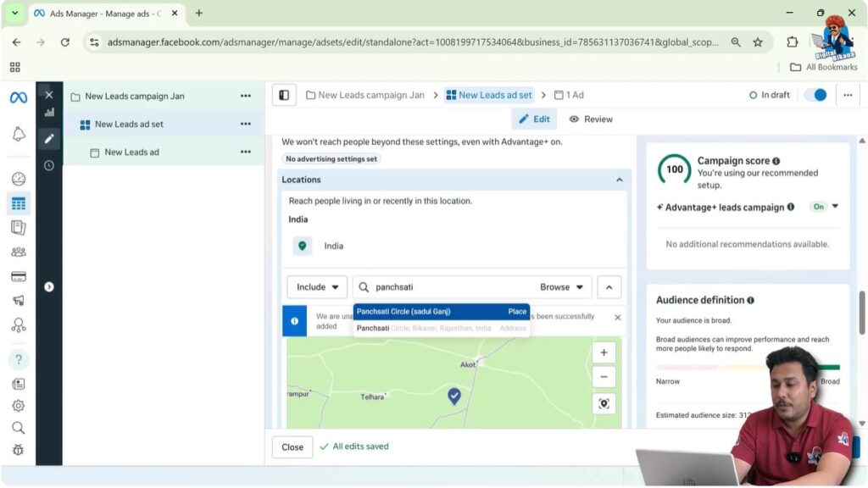
Task: Open the history clock icon
Action: click(48, 165)
